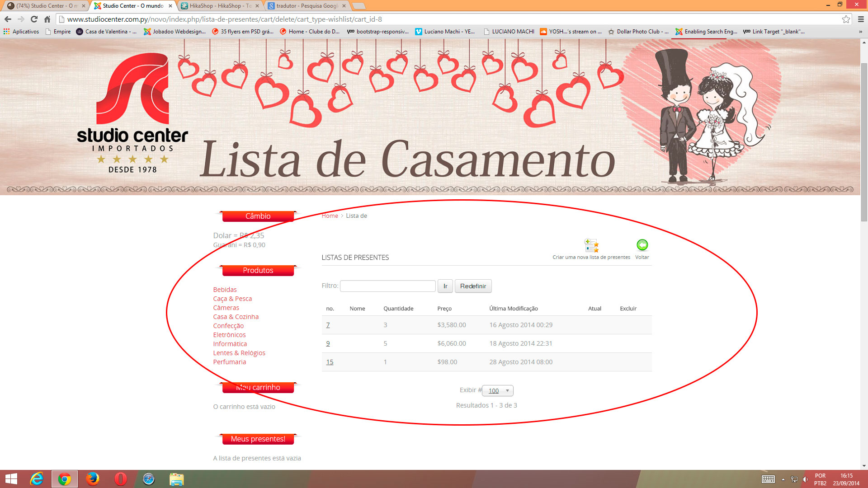Screen dimensions: 868x488
Task: Open the Jobadoo Webdesign bookmark
Action: [175, 32]
